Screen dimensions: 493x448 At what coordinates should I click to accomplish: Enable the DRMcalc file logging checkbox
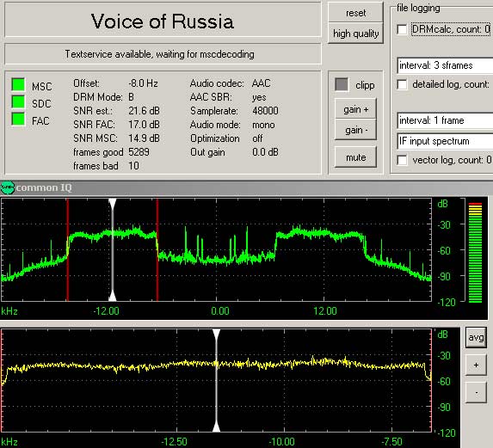click(402, 29)
